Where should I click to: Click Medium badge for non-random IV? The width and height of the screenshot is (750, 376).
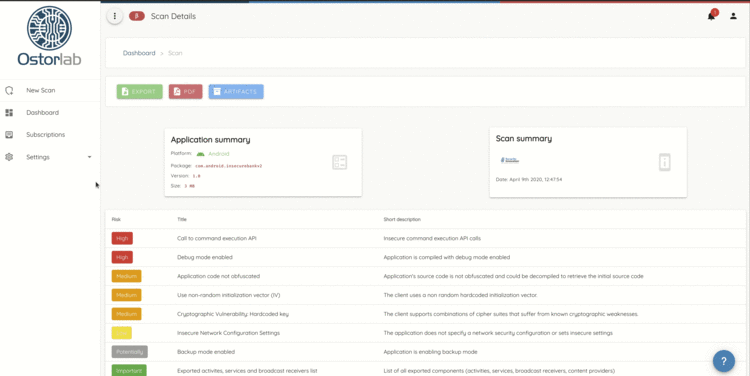(126, 295)
